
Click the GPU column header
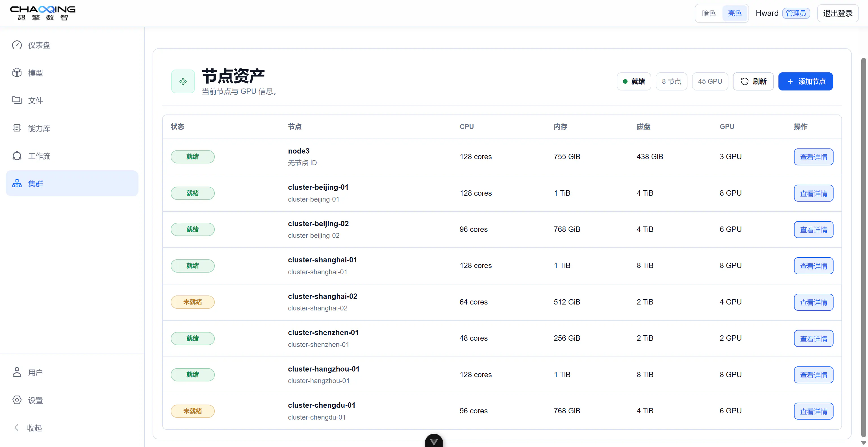pos(727,126)
